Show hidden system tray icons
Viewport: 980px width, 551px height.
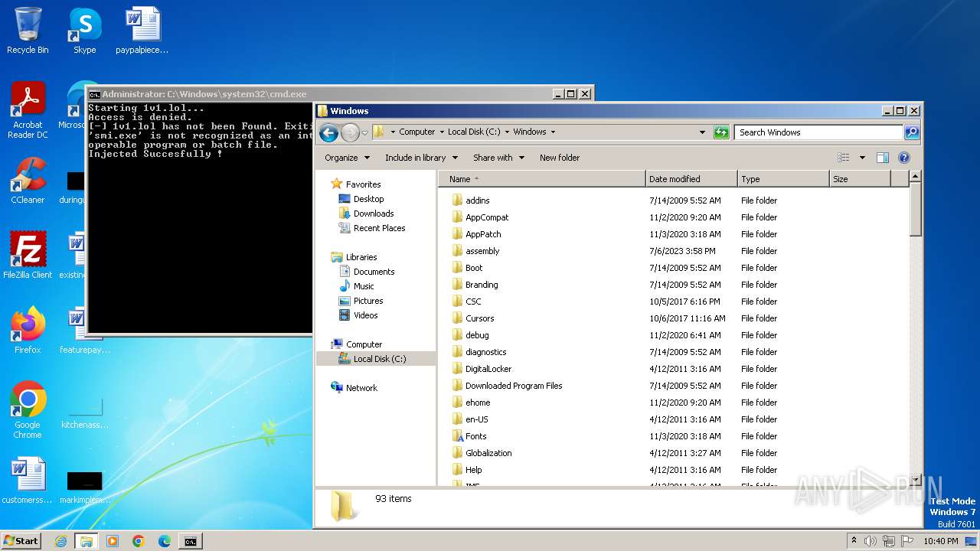pos(854,541)
